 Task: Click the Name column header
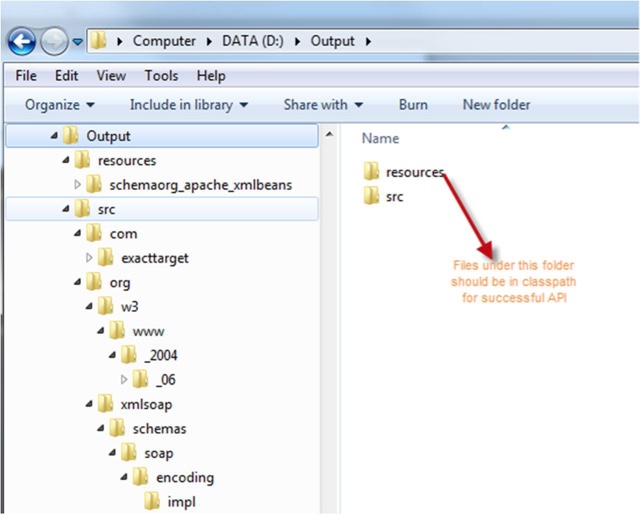click(380, 138)
